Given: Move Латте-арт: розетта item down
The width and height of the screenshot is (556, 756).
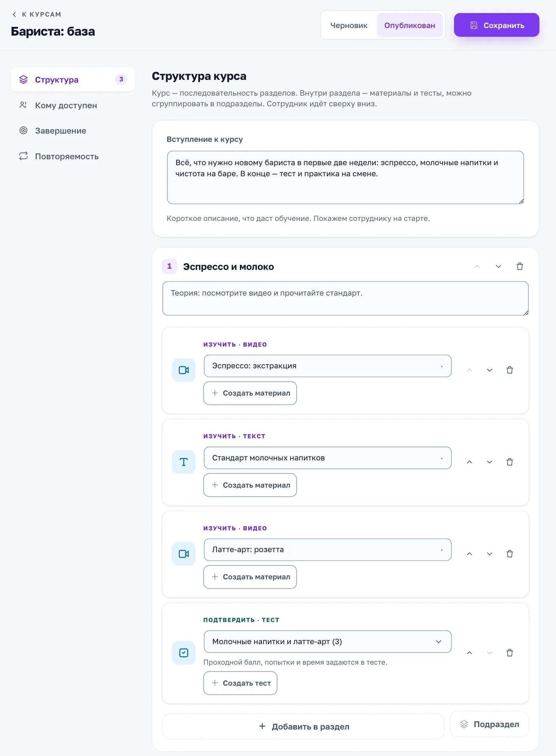Looking at the screenshot, I should point(490,554).
